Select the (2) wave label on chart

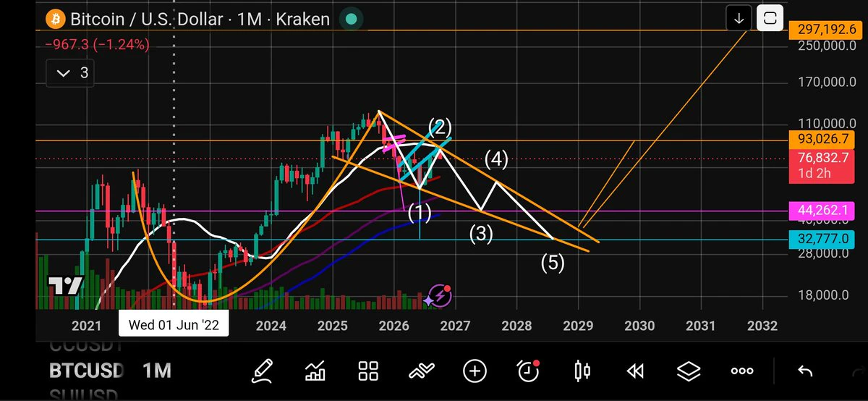pyautogui.click(x=441, y=127)
